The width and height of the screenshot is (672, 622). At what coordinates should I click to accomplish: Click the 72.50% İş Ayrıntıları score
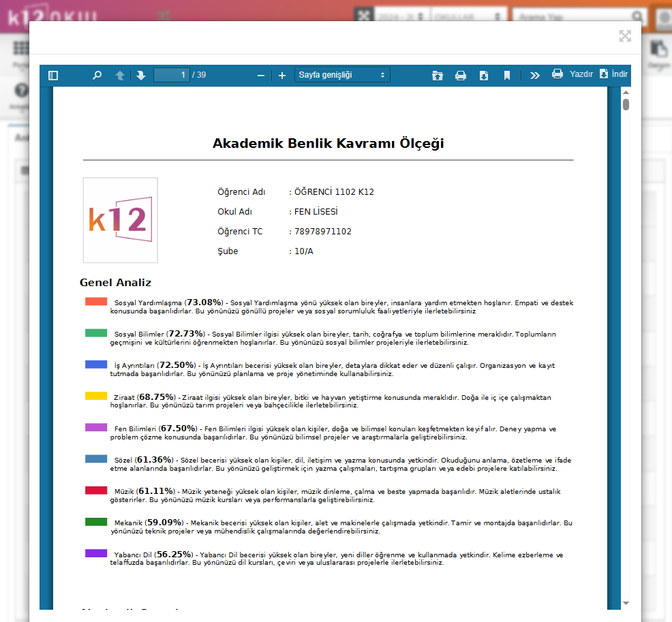tap(177, 365)
